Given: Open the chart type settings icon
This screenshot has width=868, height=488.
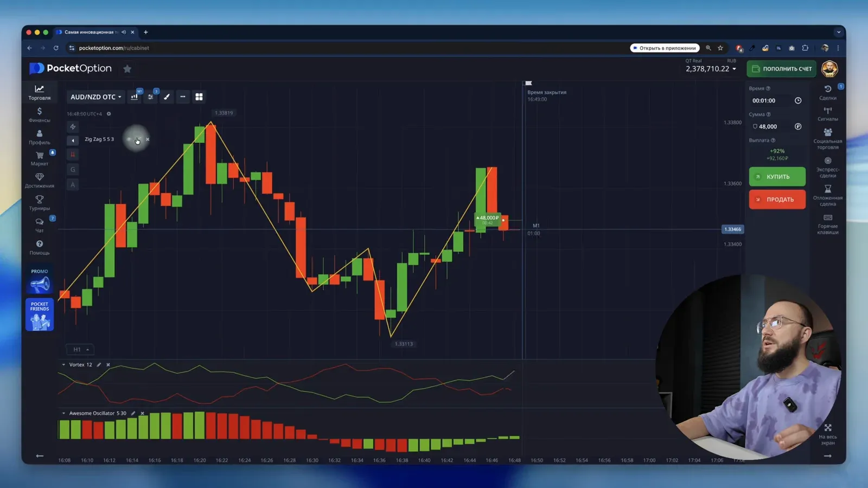Looking at the screenshot, I should (x=134, y=97).
